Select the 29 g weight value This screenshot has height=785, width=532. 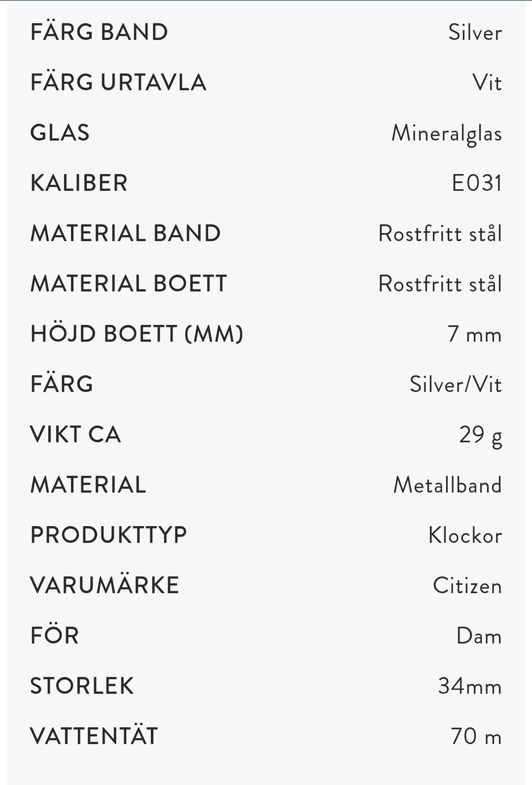pos(480,436)
